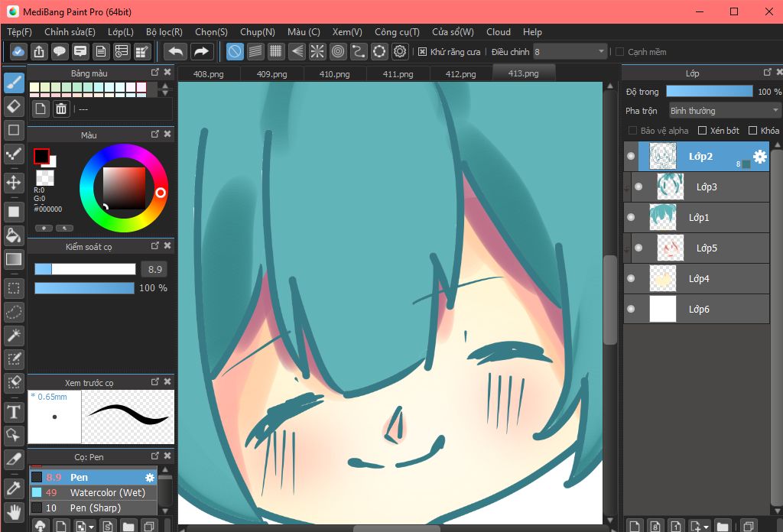Select the Watercolor (Wet) brush
Screen dimensions: 783x532
click(93, 492)
